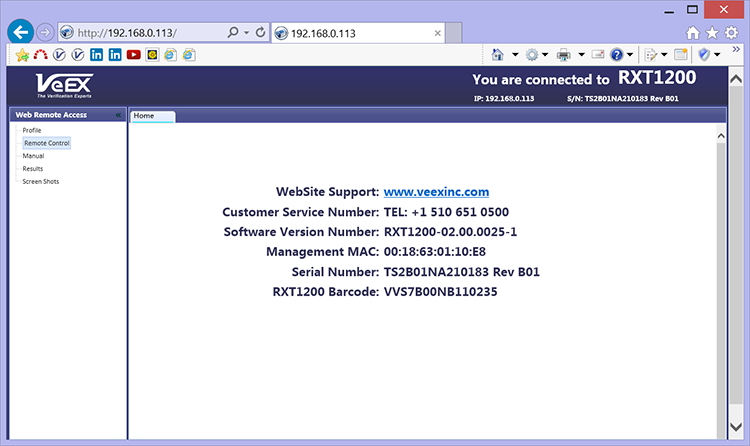This screenshot has width=750, height=446.
Task: Click the TEL: +1 510 651 0500 text
Action: point(446,212)
